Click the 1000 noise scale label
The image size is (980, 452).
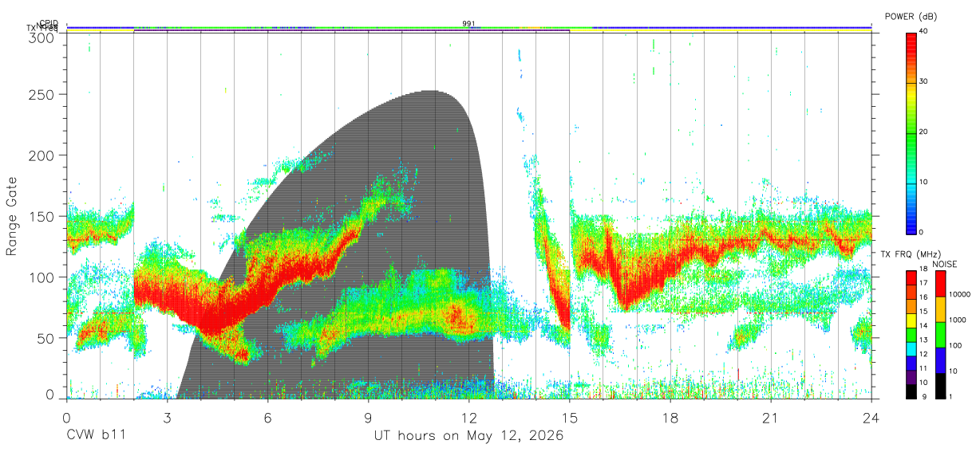tap(958, 320)
